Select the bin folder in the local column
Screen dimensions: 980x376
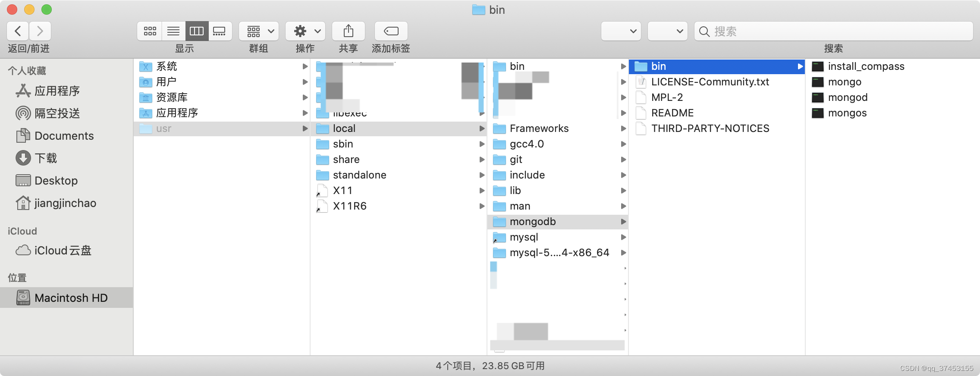[558, 66]
